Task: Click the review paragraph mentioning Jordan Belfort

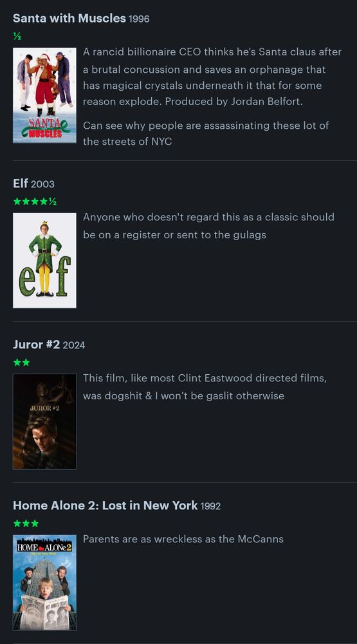Action: coord(212,77)
